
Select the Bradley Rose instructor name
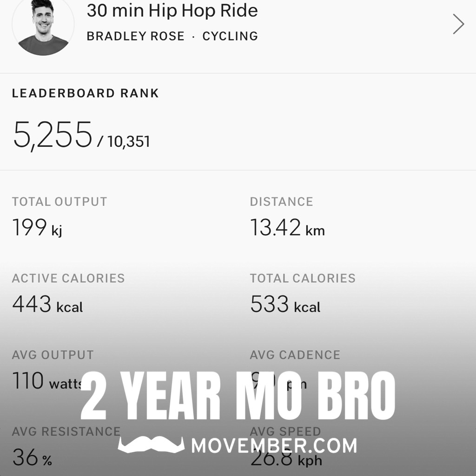pos(135,36)
